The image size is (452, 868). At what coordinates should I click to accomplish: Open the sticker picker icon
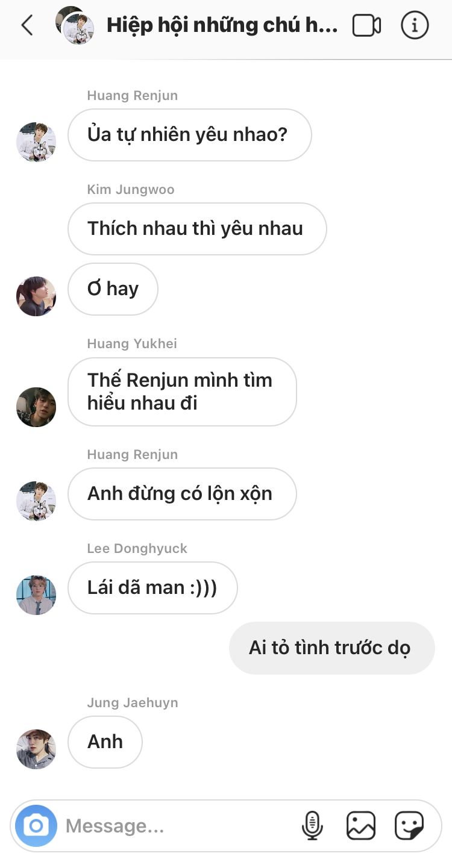click(x=409, y=825)
